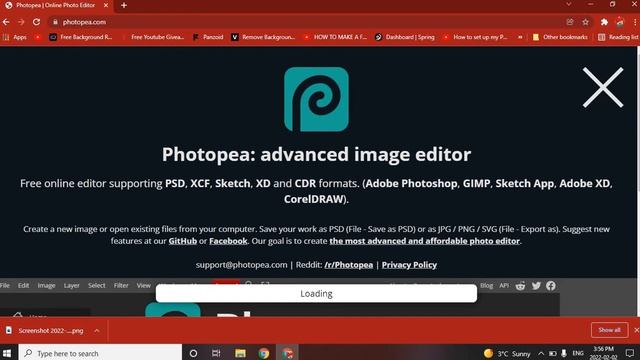
Task: Open the notifications action center
Action: (x=630, y=353)
